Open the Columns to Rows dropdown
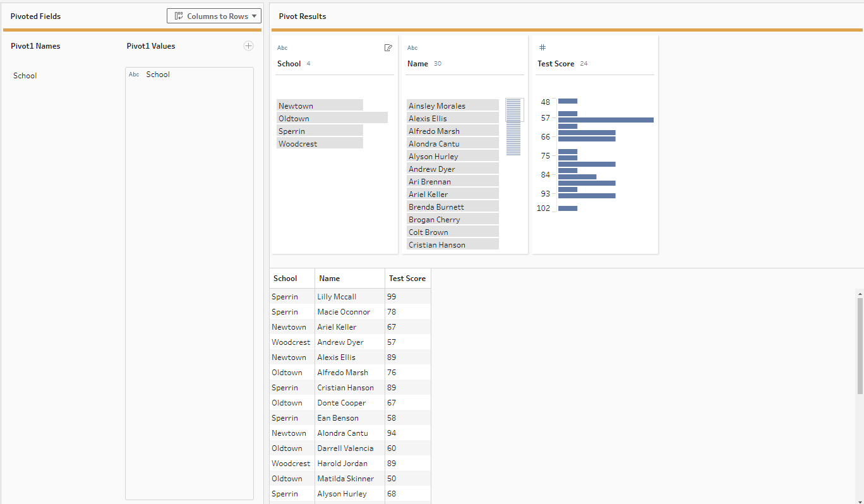The image size is (864, 504). pos(214,16)
